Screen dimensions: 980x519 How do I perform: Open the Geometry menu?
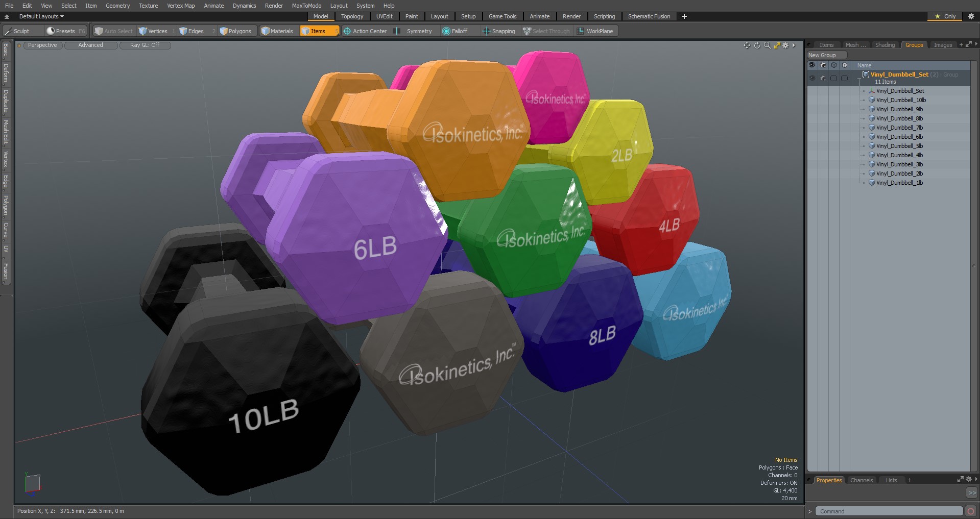pos(117,6)
